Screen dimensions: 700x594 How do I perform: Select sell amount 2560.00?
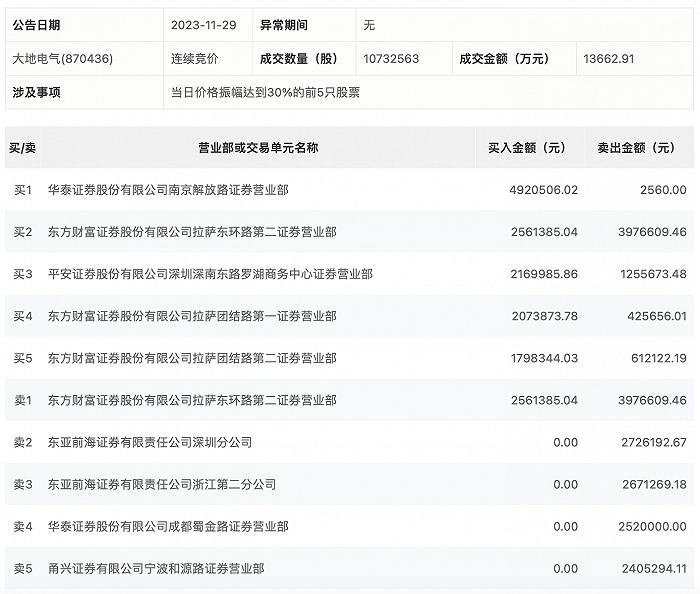tap(663, 190)
